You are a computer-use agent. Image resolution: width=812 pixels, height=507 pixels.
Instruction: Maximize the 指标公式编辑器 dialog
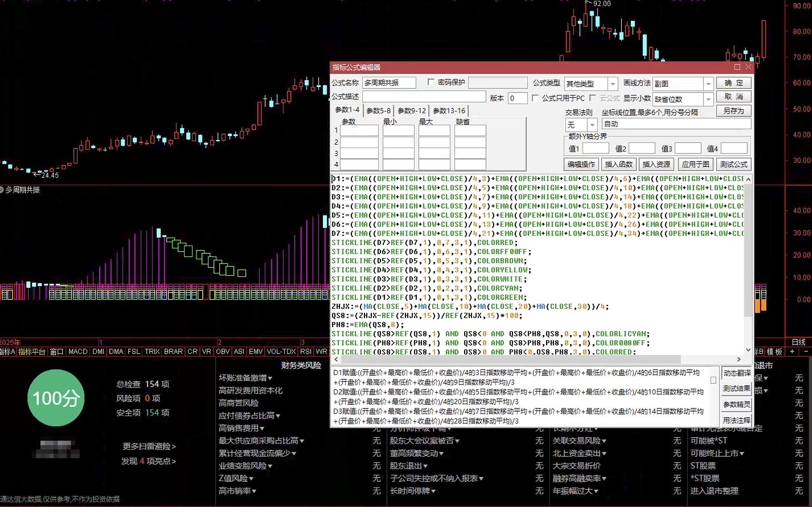[x=737, y=67]
